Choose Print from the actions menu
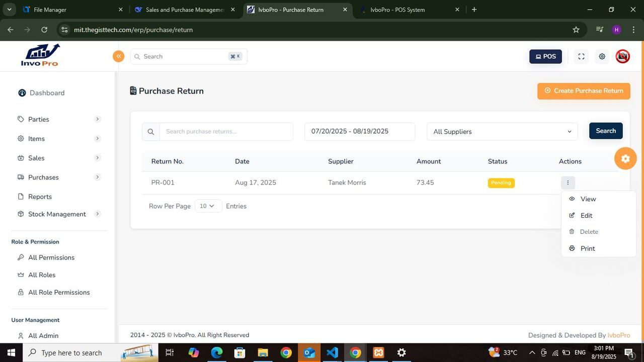The height and width of the screenshot is (362, 644). [587, 248]
